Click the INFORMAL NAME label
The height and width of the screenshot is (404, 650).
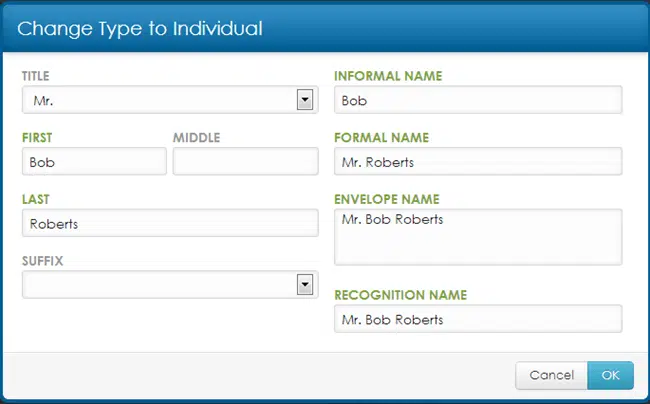coord(388,76)
